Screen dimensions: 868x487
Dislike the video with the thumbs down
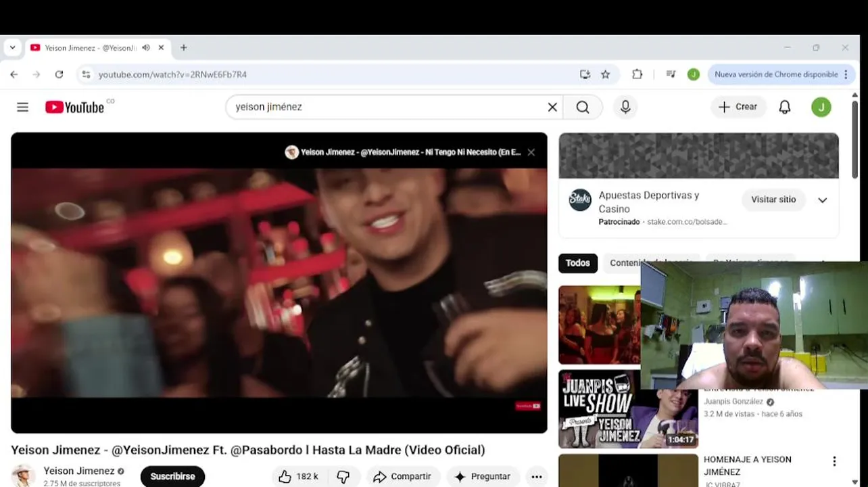point(343,477)
